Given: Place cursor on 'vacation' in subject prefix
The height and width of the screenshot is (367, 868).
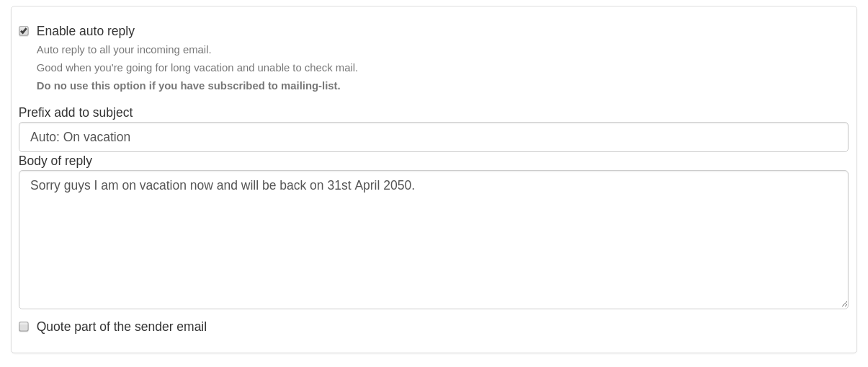Looking at the screenshot, I should click(x=107, y=137).
